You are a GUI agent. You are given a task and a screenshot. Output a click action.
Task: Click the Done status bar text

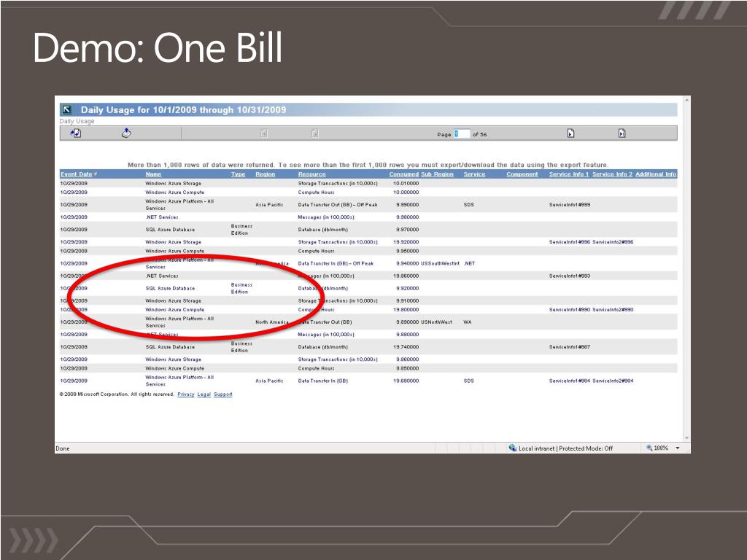[63, 448]
